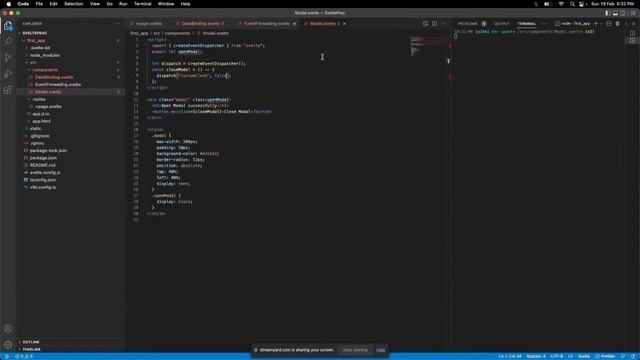640x360 pixels.
Task: Click components in the breadcrumb path
Action: coord(177,33)
